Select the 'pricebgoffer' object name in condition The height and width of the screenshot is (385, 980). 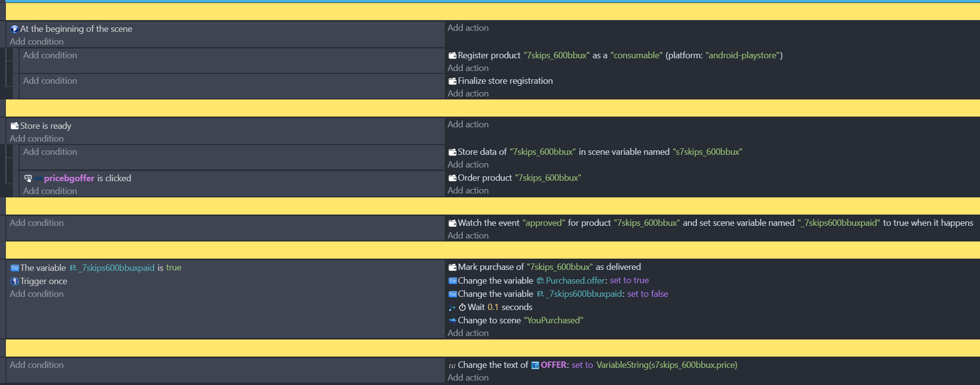[69, 178]
